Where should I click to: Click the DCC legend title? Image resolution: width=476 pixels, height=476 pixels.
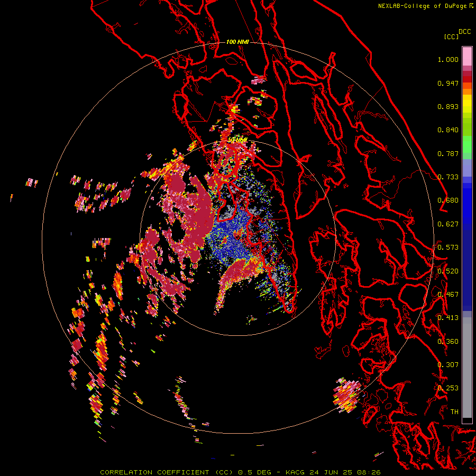point(464,31)
